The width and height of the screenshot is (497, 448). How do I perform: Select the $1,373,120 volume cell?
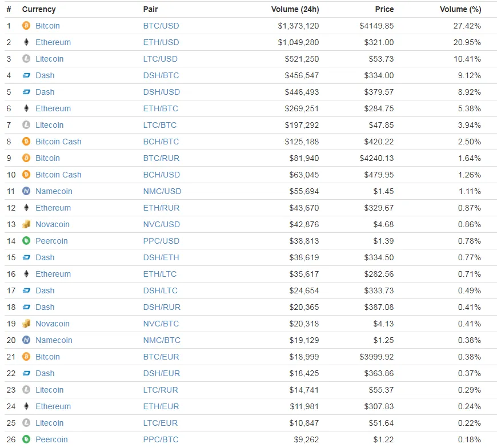pyautogui.click(x=299, y=26)
